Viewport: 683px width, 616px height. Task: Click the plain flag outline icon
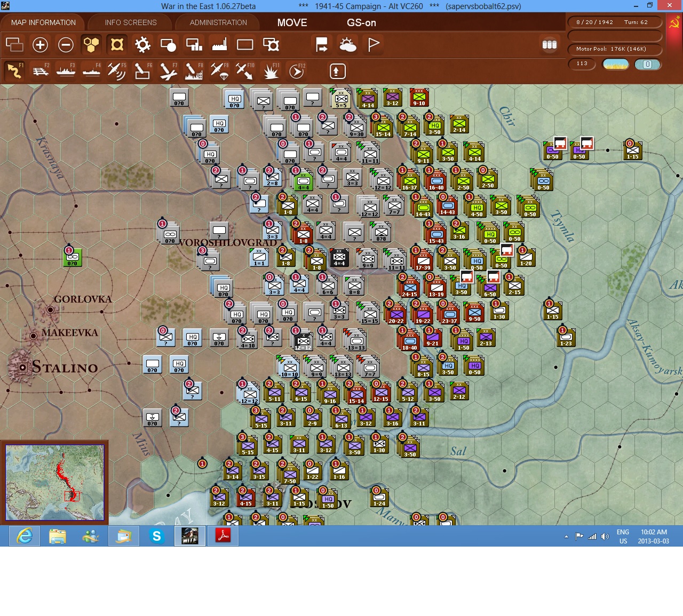coord(374,44)
